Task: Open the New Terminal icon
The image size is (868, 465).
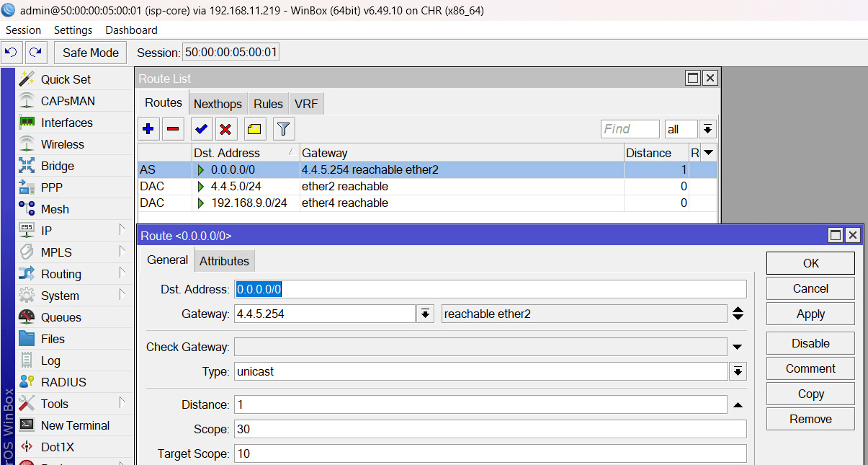Action: click(x=27, y=425)
